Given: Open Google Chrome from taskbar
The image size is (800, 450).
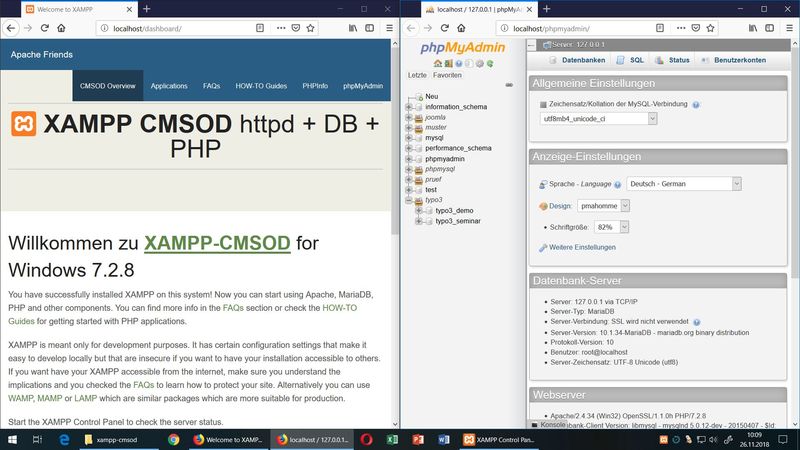Looking at the screenshot, I should (173, 439).
